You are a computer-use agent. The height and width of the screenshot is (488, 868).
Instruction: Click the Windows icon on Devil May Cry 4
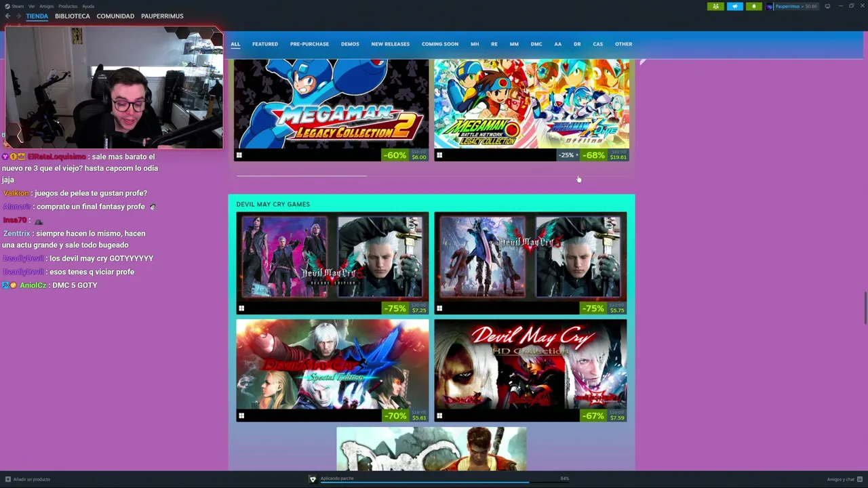pos(241,416)
